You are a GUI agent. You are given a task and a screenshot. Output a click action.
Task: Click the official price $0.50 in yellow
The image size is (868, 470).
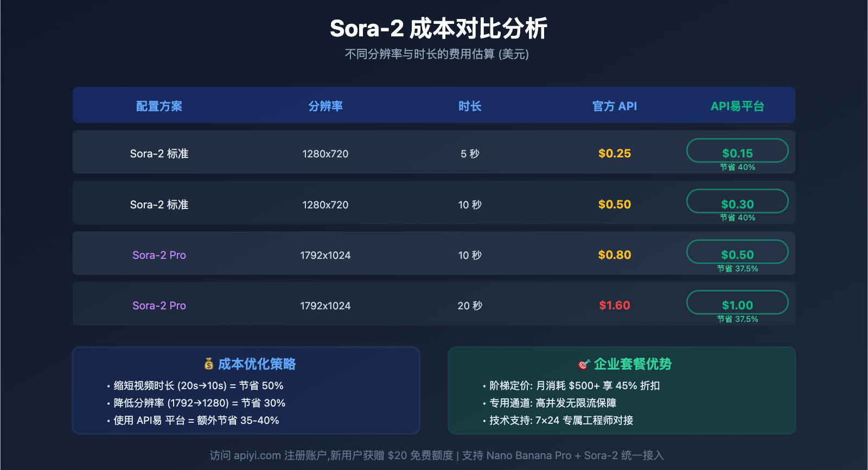(615, 205)
